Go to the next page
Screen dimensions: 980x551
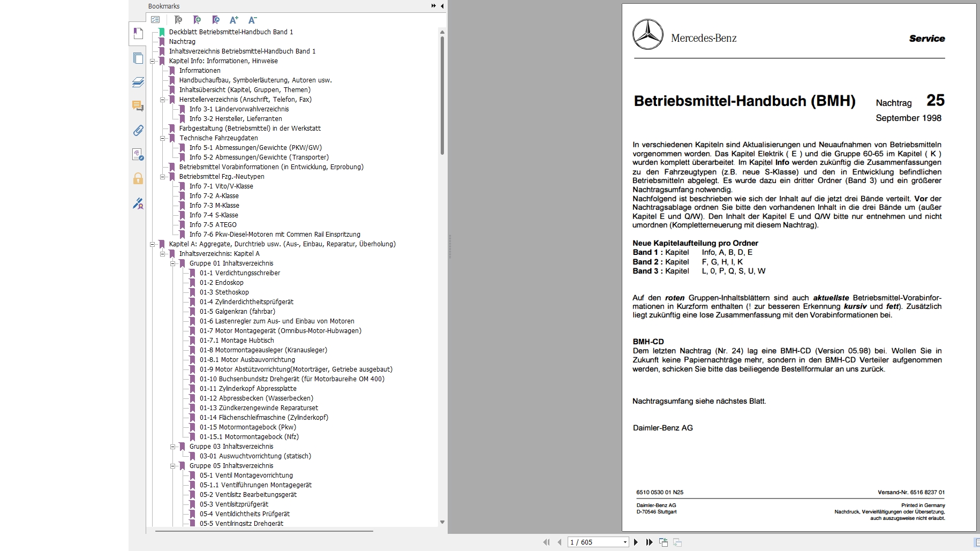(636, 542)
